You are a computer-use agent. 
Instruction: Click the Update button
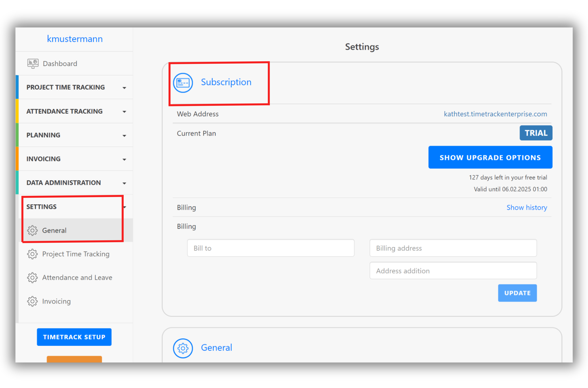[517, 293]
